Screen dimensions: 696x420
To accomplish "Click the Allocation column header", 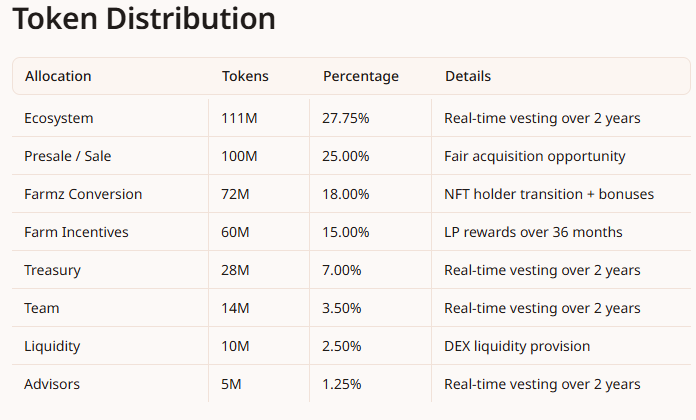I will (58, 76).
